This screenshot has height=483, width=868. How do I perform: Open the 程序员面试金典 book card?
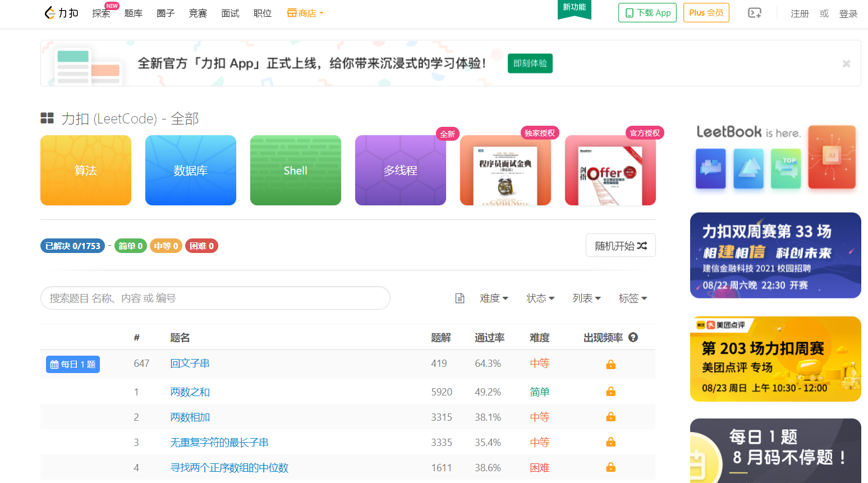(x=506, y=170)
